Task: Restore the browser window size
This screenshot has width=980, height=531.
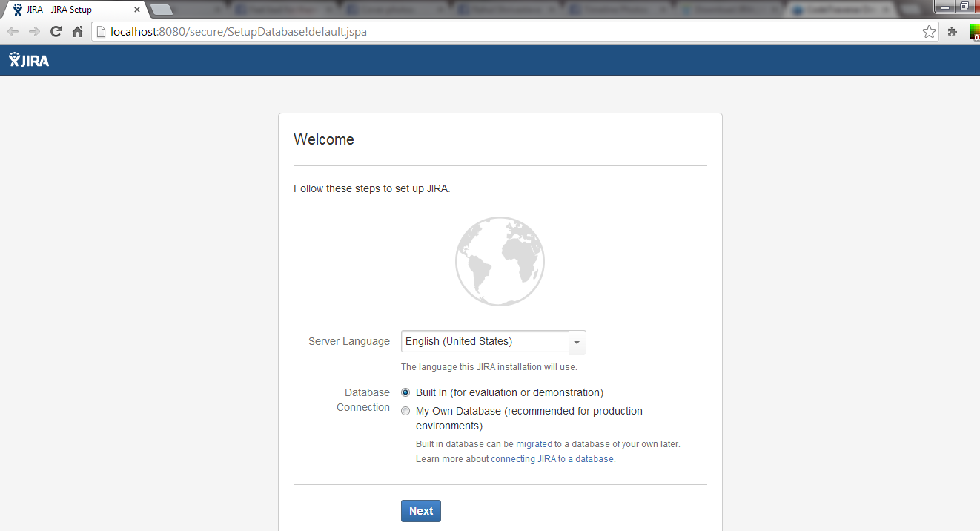Action: pyautogui.click(x=964, y=6)
